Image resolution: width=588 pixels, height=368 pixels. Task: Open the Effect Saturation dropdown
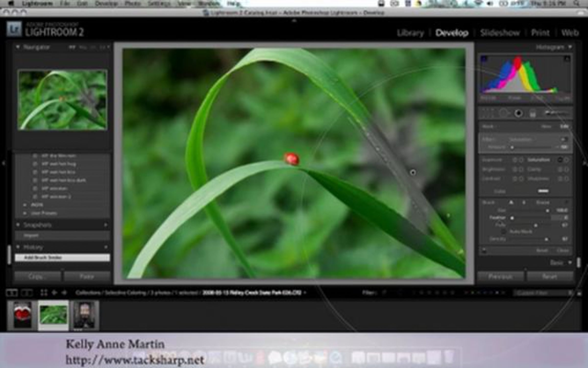tap(521, 139)
